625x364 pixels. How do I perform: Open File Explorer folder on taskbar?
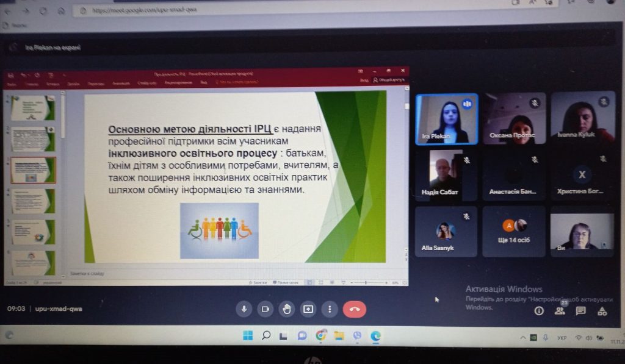click(339, 335)
